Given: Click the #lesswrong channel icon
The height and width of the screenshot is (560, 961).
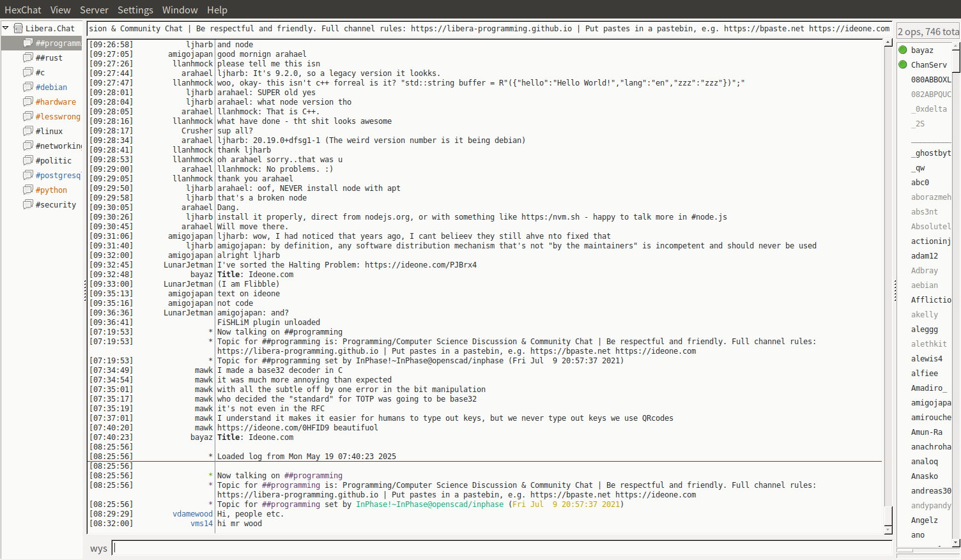Looking at the screenshot, I should click(x=28, y=116).
